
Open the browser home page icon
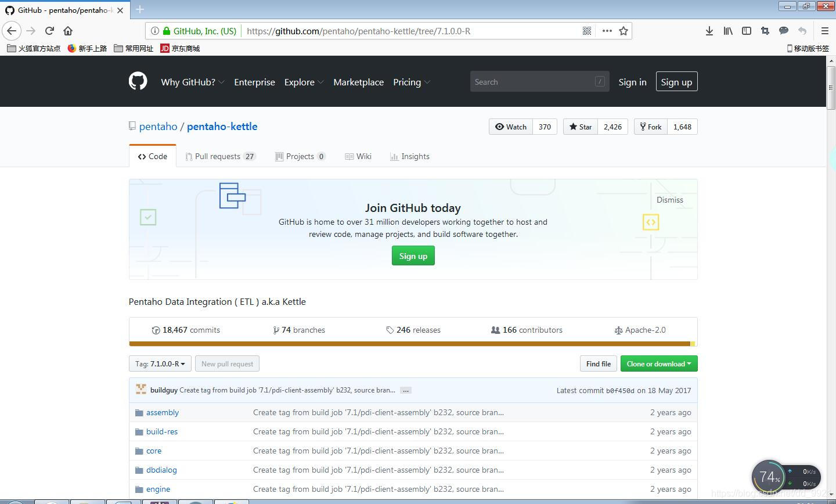[x=68, y=31]
